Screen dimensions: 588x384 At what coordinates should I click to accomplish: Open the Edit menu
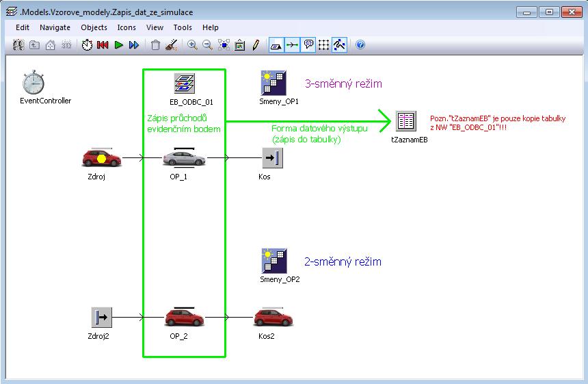click(x=23, y=27)
